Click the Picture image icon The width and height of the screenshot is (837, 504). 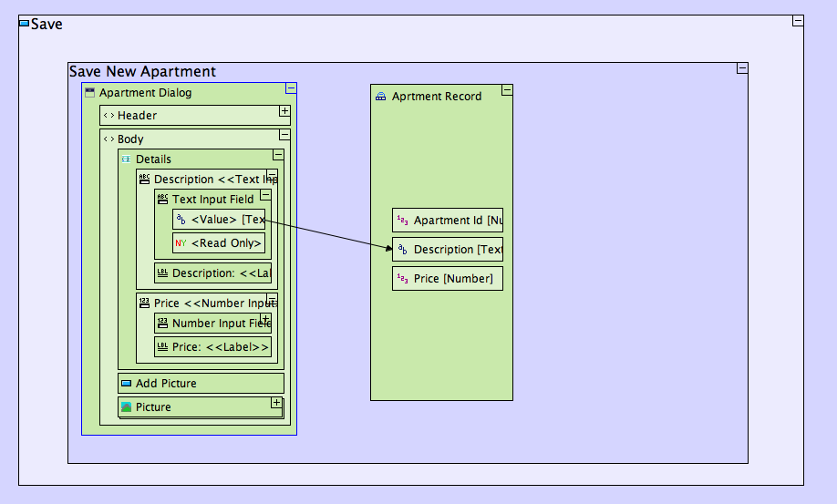[126, 407]
